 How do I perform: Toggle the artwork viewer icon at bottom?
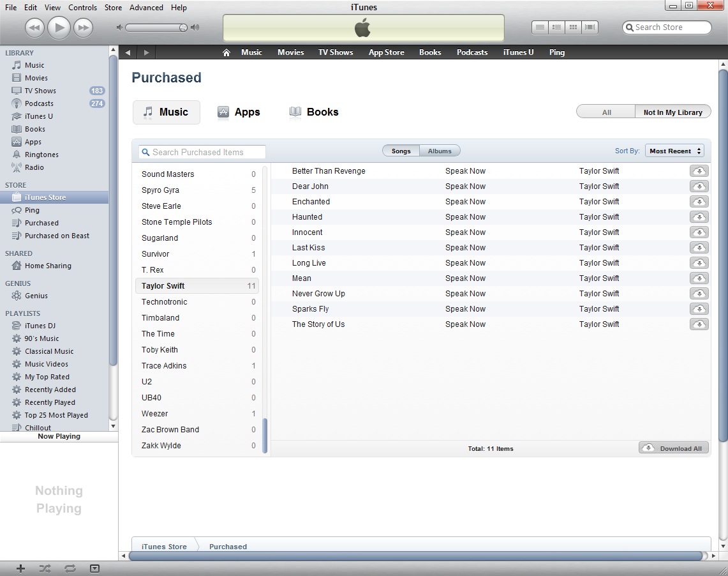[x=94, y=568]
